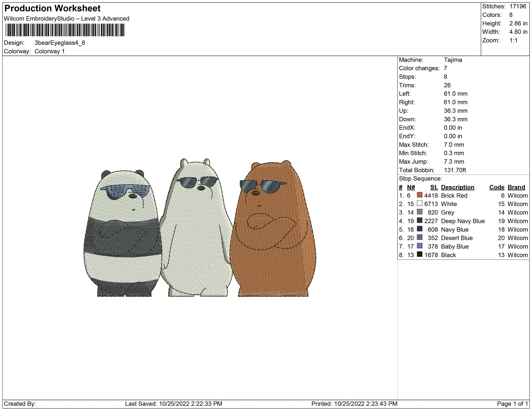Viewport: 532px width, 409px height.
Task: Click the Stitches count 17196
Action: pyautogui.click(x=518, y=6)
